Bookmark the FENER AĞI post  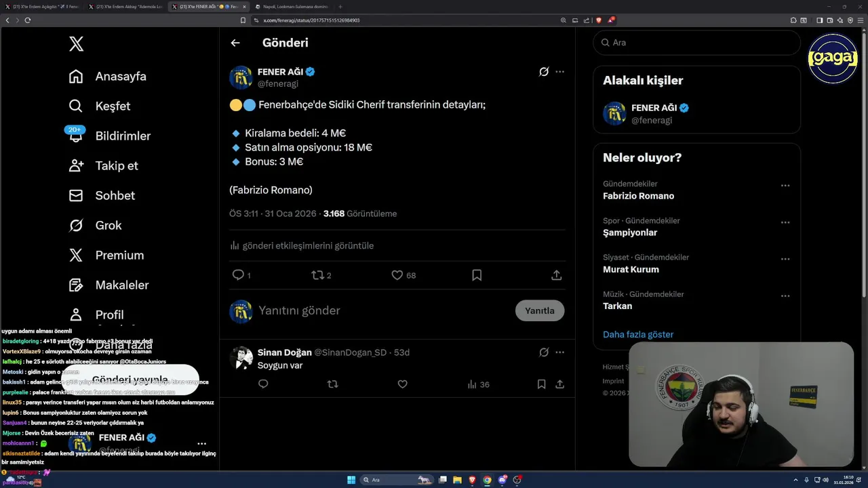pos(477,275)
